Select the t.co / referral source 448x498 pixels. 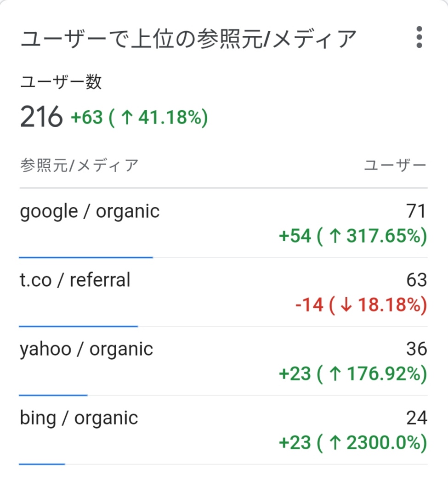point(75,280)
